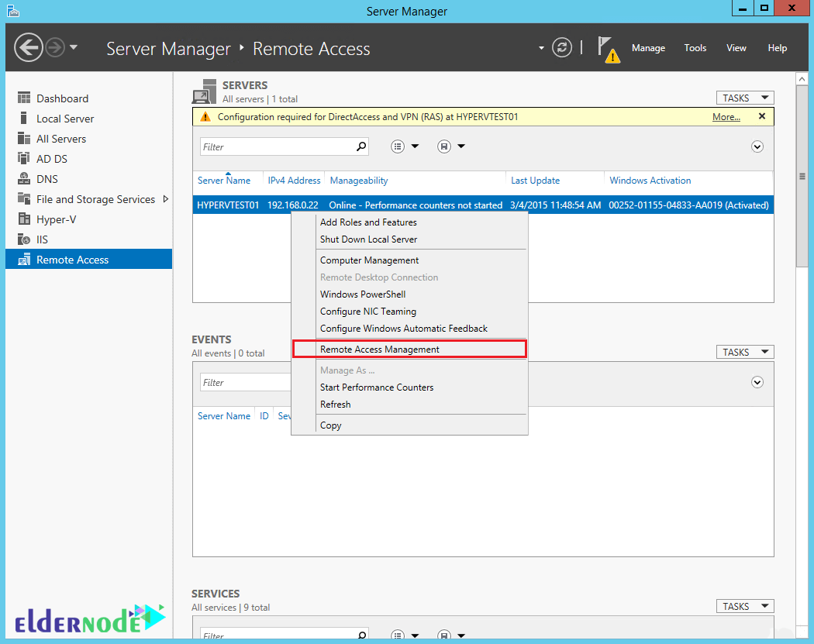
Task: Click File and Storage Services icon
Action: click(24, 198)
